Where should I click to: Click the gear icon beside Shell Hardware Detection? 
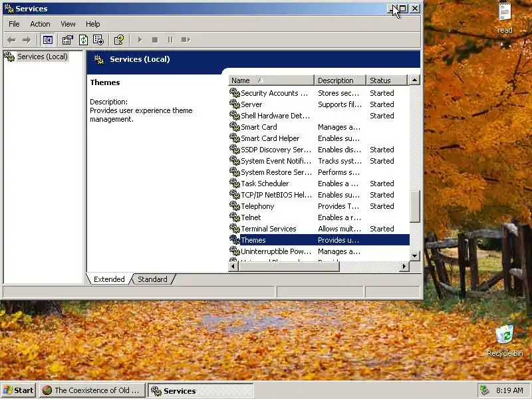[235, 115]
